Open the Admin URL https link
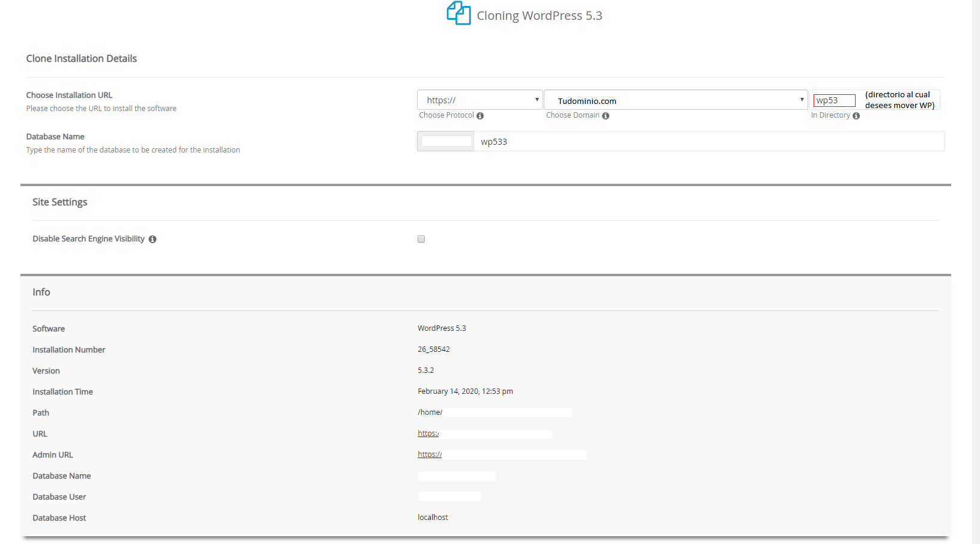 click(430, 455)
